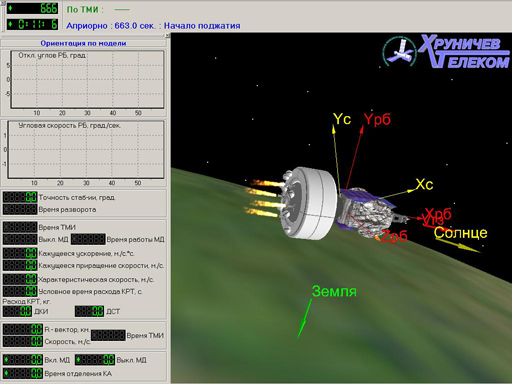Click the Ориентация по модели header
The width and height of the screenshot is (512, 384).
pos(83,43)
